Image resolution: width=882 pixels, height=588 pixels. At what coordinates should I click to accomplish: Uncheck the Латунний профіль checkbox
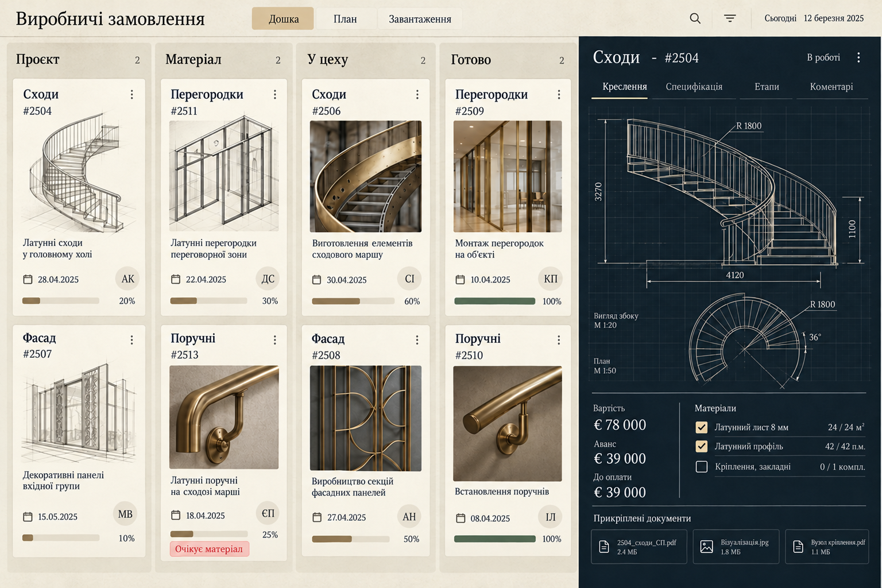[702, 446]
